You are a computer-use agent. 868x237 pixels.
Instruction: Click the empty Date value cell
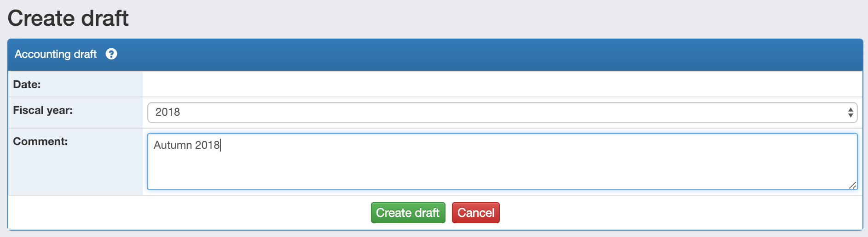pos(502,84)
